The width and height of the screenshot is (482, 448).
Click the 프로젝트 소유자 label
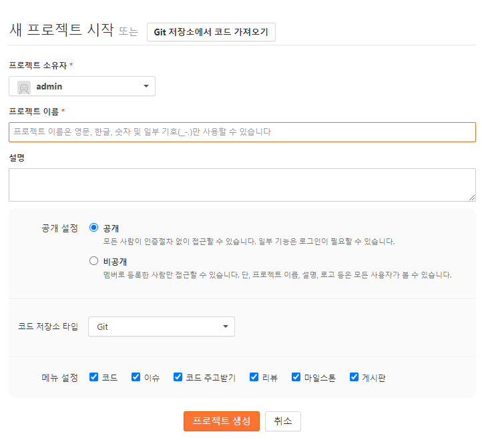click(x=38, y=65)
